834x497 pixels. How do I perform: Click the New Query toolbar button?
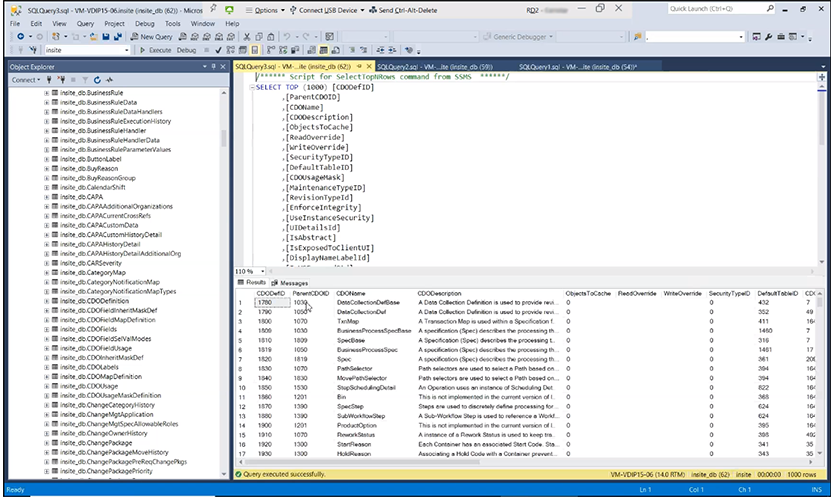coord(151,36)
